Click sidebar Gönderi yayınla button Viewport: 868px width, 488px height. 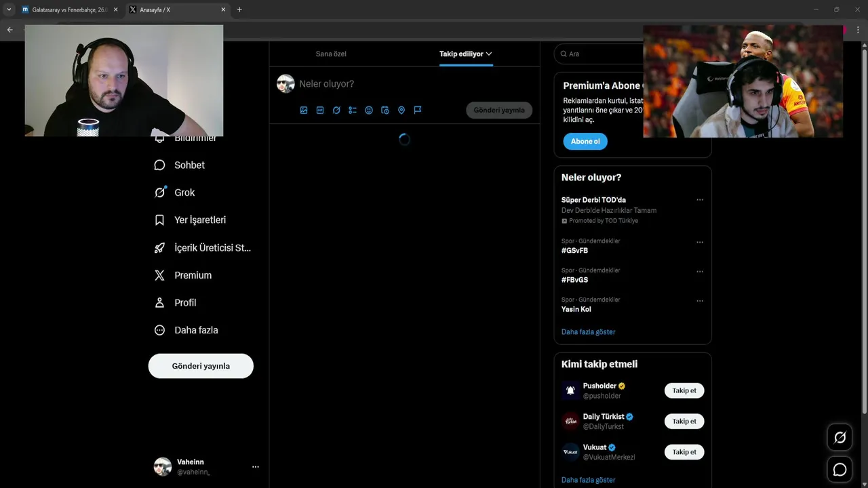point(201,366)
